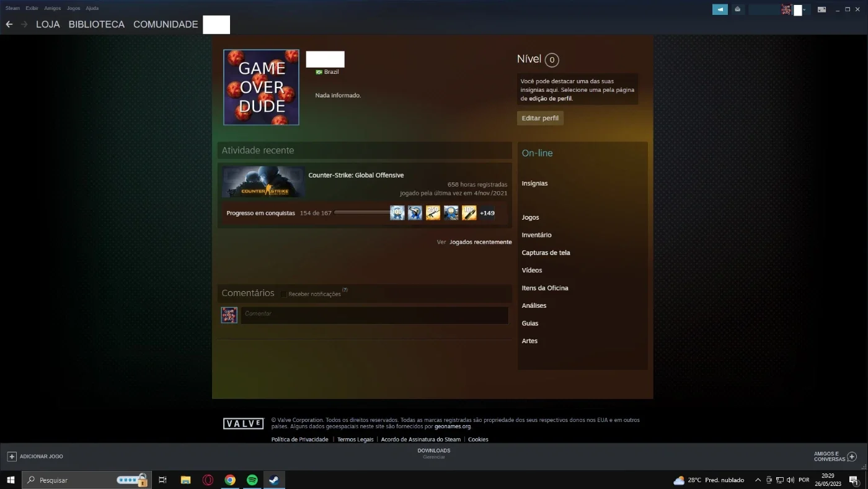Open Acordo de Assinatura do Steam link
This screenshot has height=489, width=868.
(420, 440)
